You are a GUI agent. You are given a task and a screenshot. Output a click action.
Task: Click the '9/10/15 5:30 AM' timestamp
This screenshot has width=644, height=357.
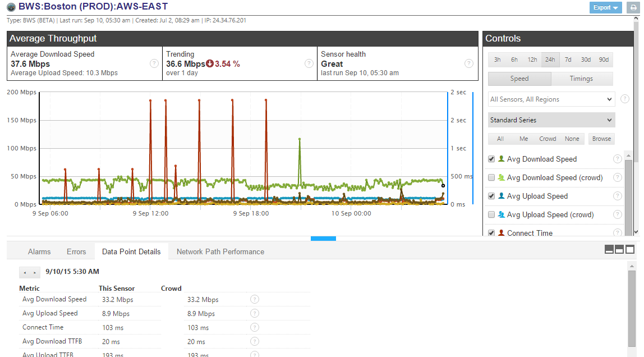(72, 272)
